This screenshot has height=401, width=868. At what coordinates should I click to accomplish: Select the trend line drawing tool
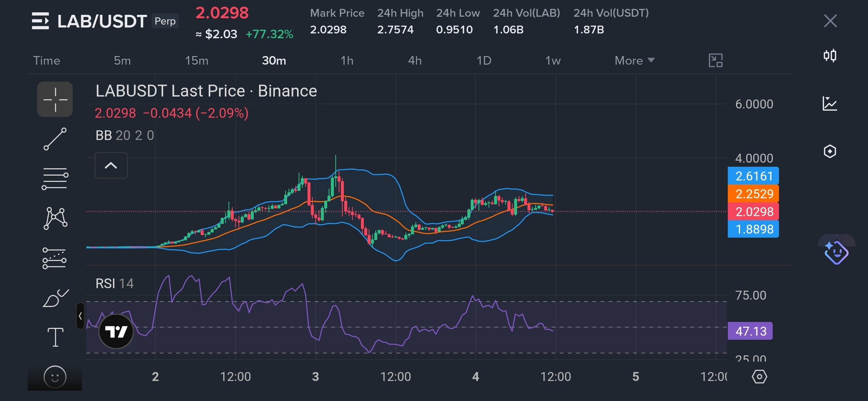coord(55,139)
